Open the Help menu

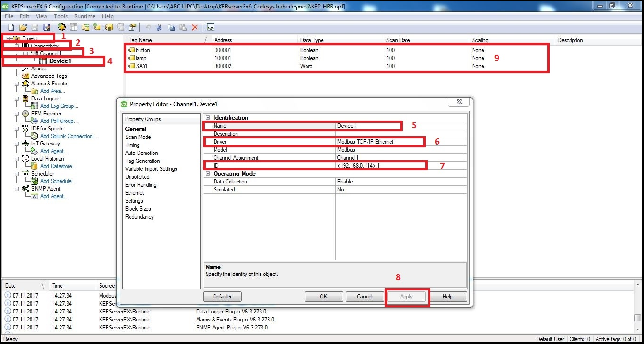[107, 16]
